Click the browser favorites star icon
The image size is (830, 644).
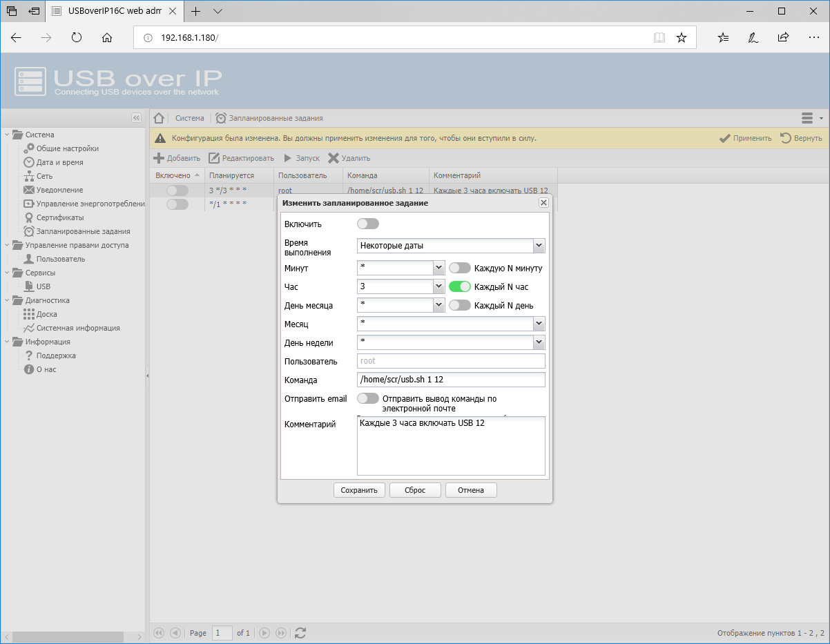(682, 37)
